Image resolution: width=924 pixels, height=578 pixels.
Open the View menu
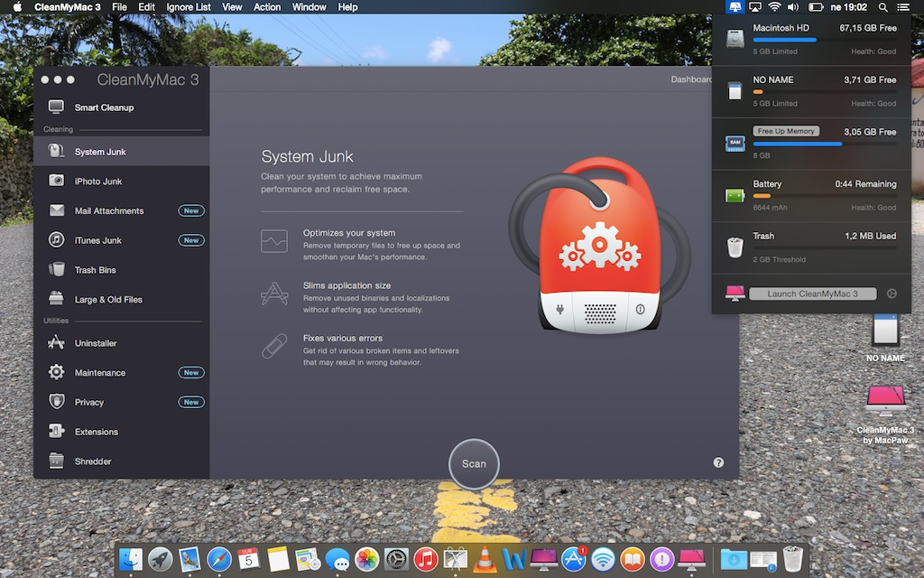point(232,7)
